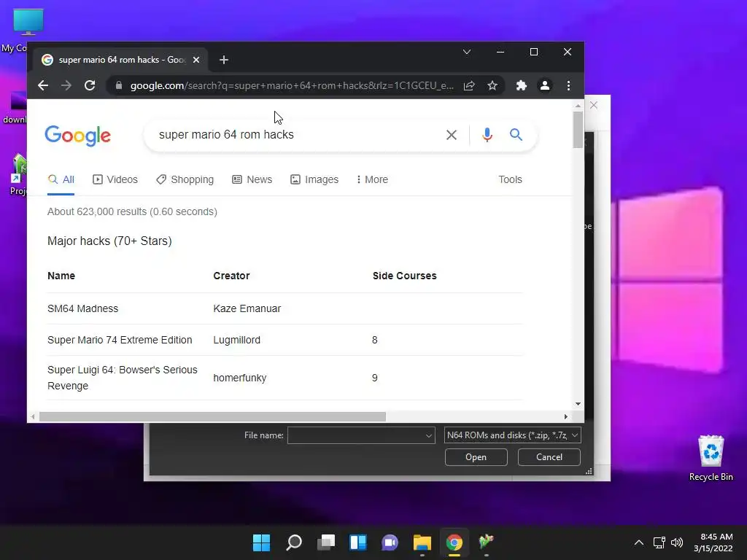View site info via the lock icon
The image size is (747, 560).
click(119, 86)
